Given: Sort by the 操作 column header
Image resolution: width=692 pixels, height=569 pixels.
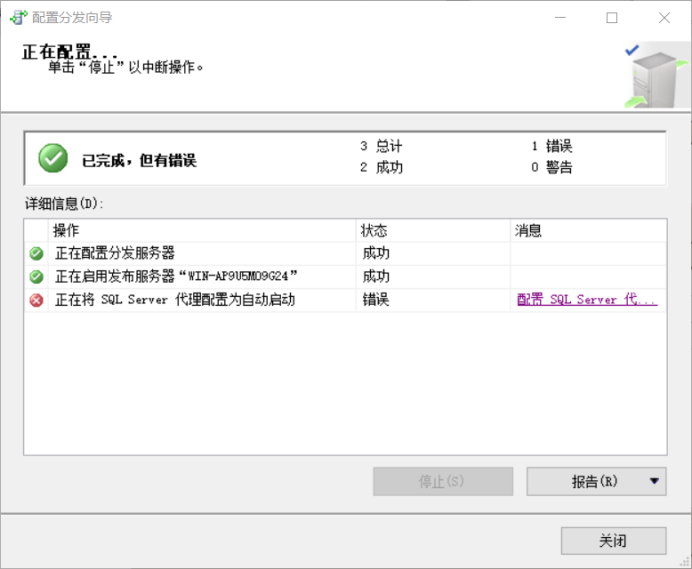Looking at the screenshot, I should pos(200,231).
